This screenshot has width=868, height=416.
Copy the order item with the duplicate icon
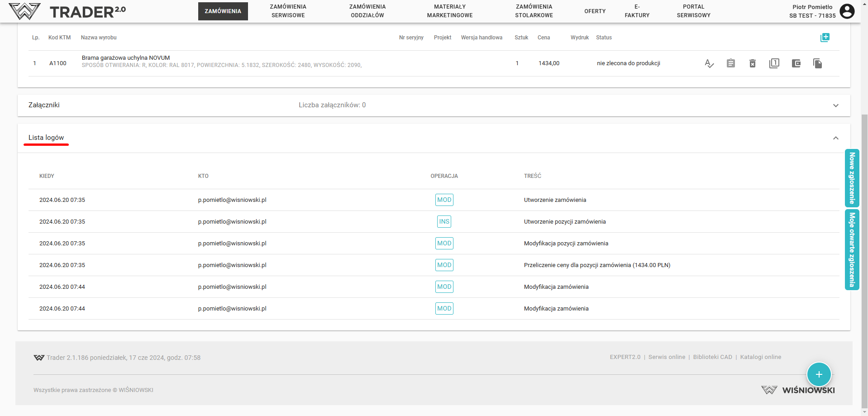(x=817, y=63)
